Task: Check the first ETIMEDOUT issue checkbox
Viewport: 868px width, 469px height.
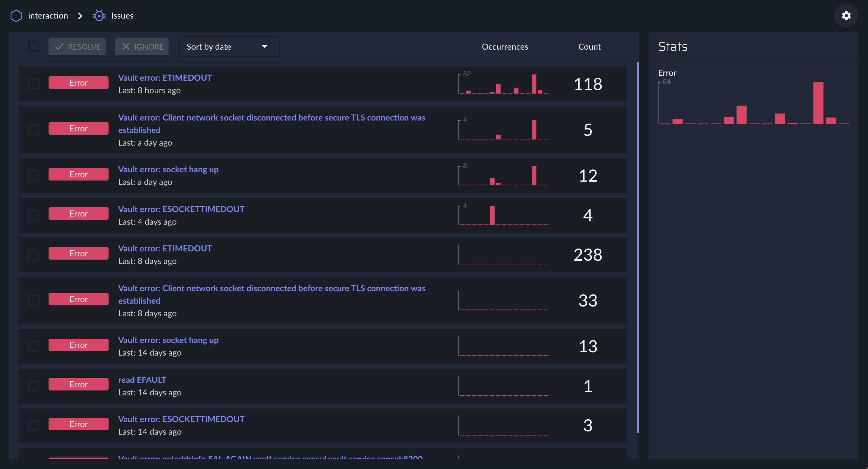Action: 34,84
